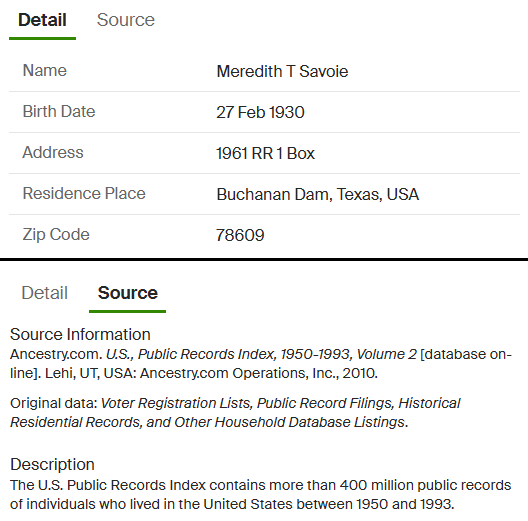Click the Zip Code label
The width and height of the screenshot is (528, 521).
(x=56, y=234)
